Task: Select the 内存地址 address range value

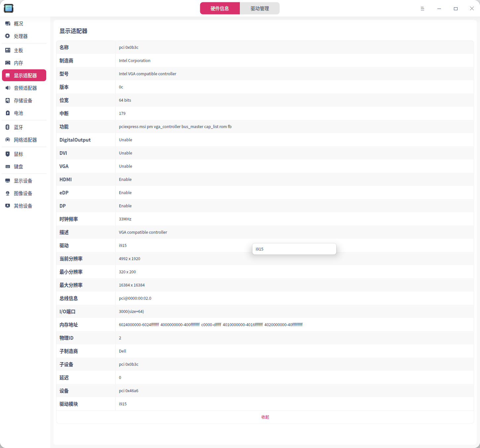Action: pos(211,325)
